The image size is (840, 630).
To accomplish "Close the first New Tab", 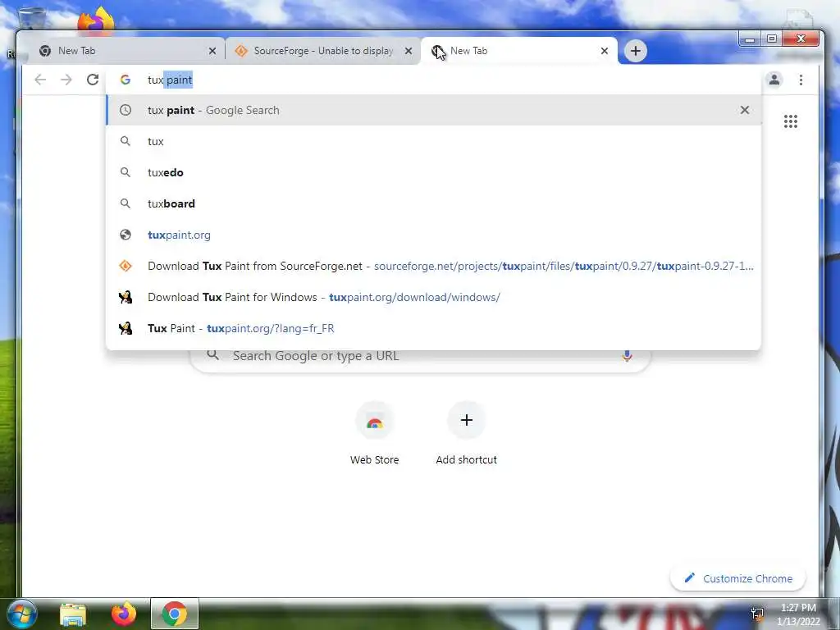I will point(212,51).
